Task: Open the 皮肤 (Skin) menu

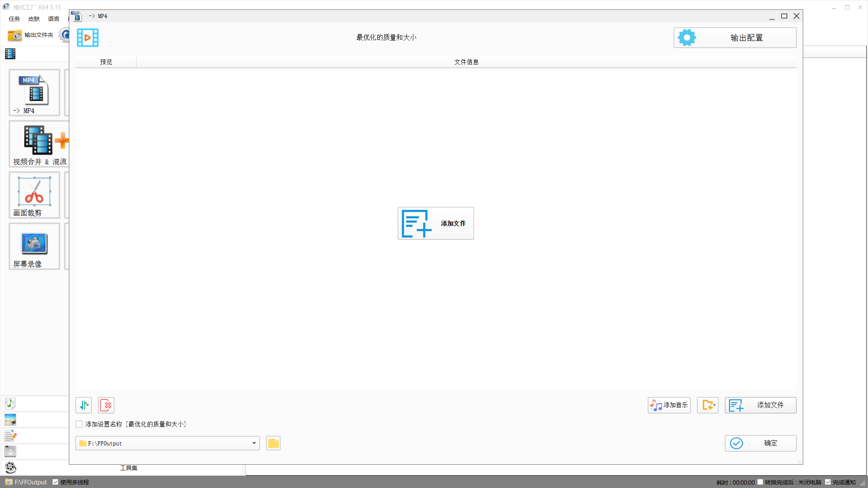Action: (34, 19)
